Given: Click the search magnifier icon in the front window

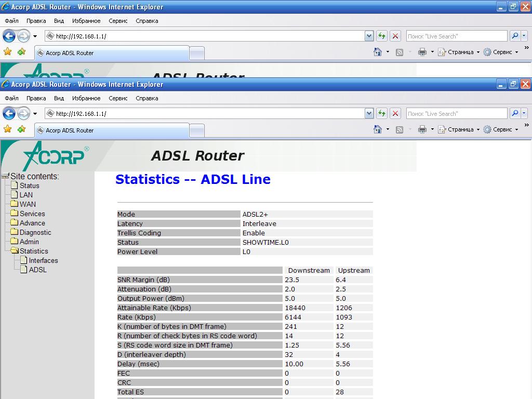Looking at the screenshot, I should pyautogui.click(x=515, y=113).
